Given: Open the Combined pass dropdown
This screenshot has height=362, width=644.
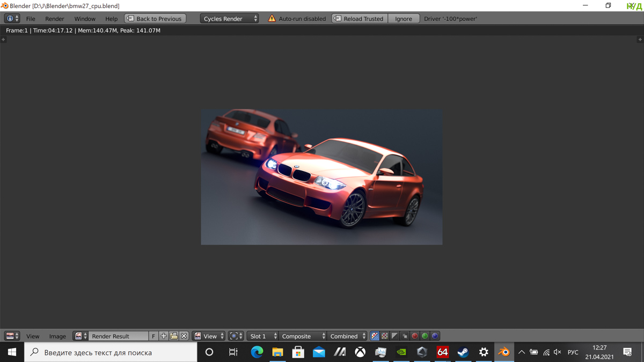Looking at the screenshot, I should click(x=347, y=336).
